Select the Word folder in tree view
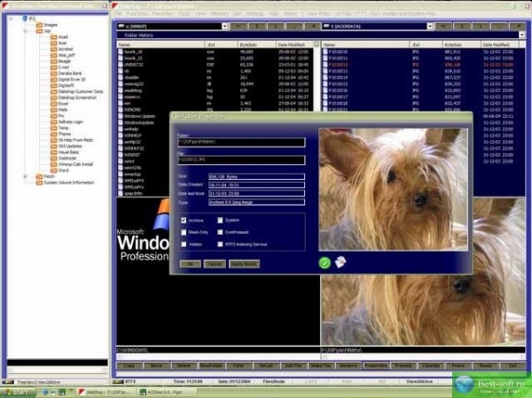 click(x=59, y=170)
